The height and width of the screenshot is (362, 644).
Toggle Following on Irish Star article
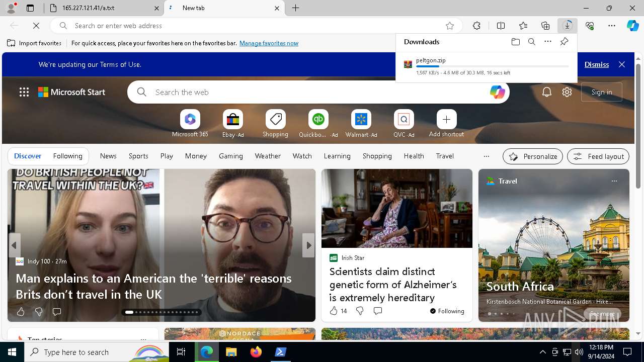click(447, 311)
